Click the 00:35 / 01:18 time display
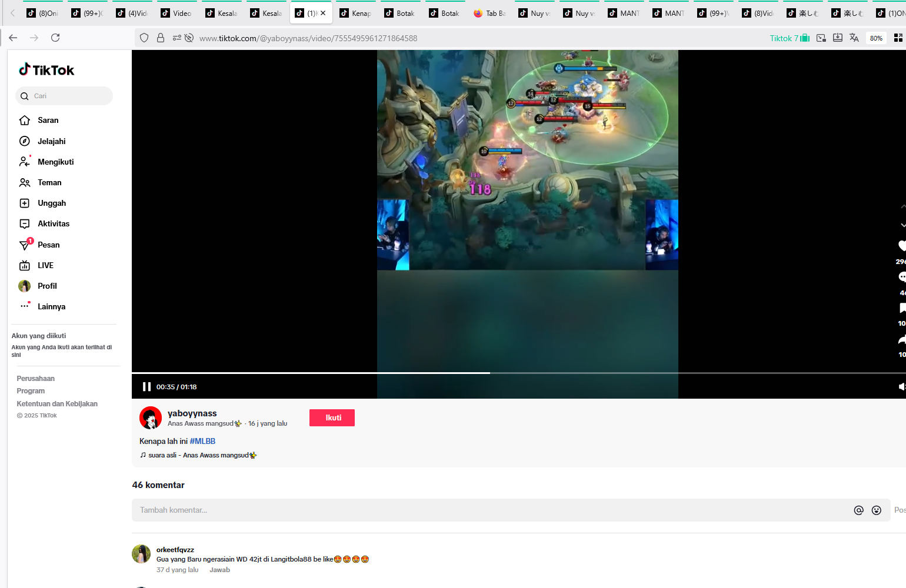The image size is (906, 588). [x=176, y=387]
